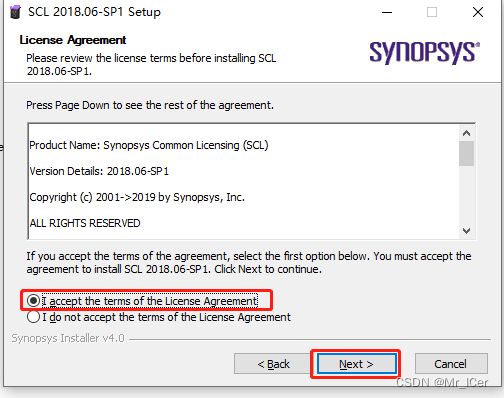
Task: Click the license agreement scrollbar thumb
Action: pos(466,153)
